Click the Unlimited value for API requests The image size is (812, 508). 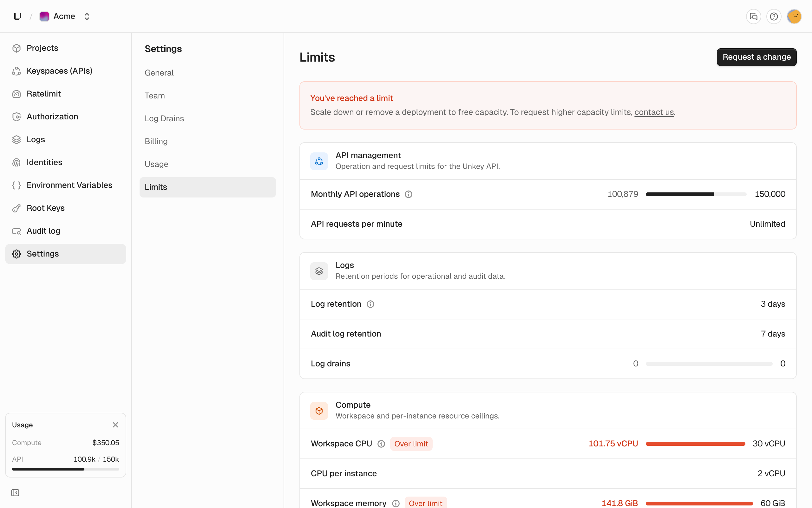767,224
